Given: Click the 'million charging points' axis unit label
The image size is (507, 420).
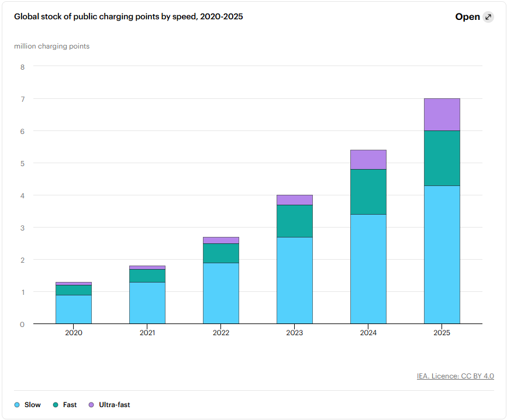Looking at the screenshot, I should [51, 46].
